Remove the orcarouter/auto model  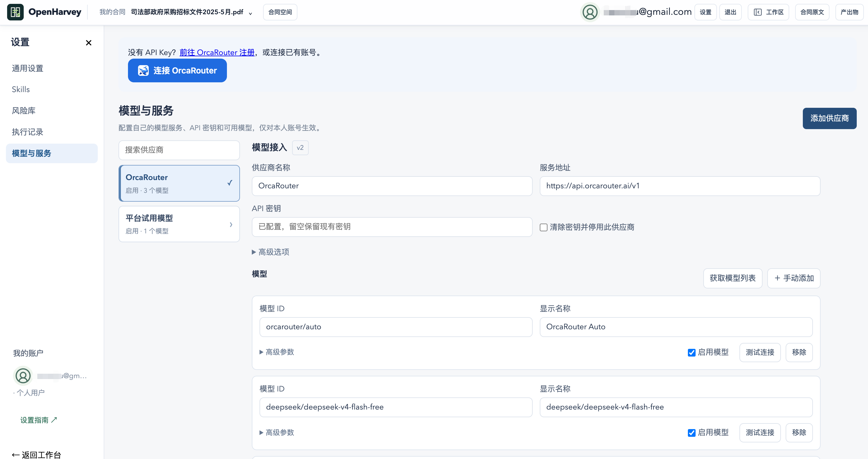(x=799, y=353)
